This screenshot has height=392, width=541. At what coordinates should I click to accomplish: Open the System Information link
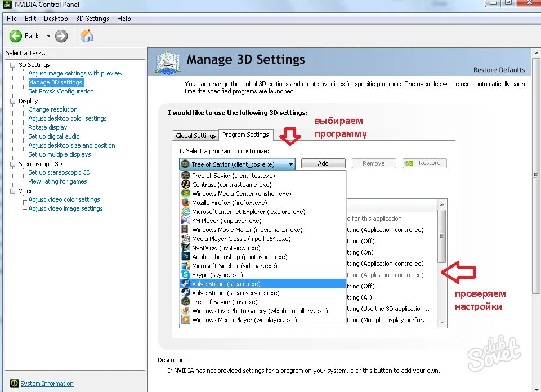click(x=47, y=384)
